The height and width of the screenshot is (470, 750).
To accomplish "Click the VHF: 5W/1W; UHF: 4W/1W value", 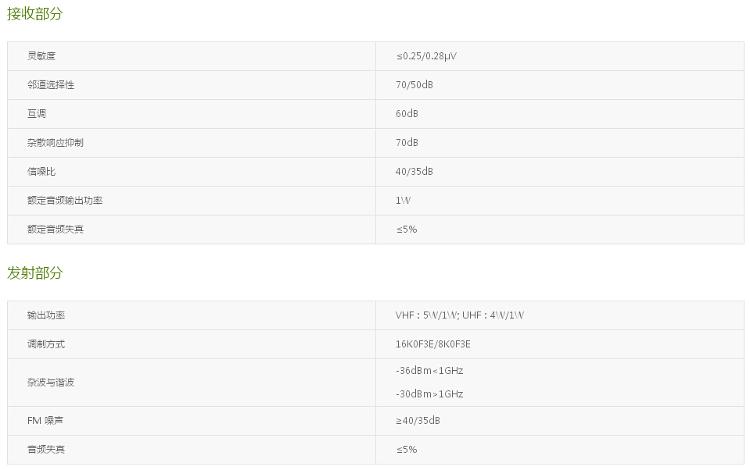I will pyautogui.click(x=460, y=315).
